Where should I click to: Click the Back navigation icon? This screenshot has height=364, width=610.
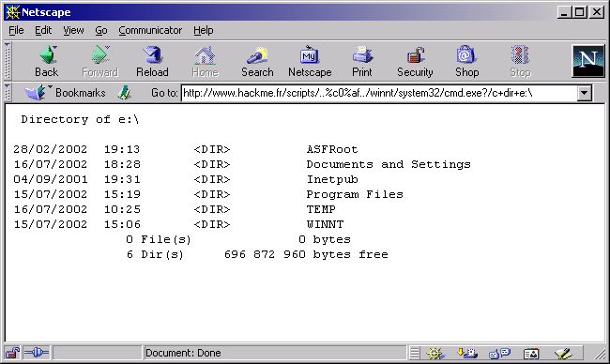pos(47,61)
